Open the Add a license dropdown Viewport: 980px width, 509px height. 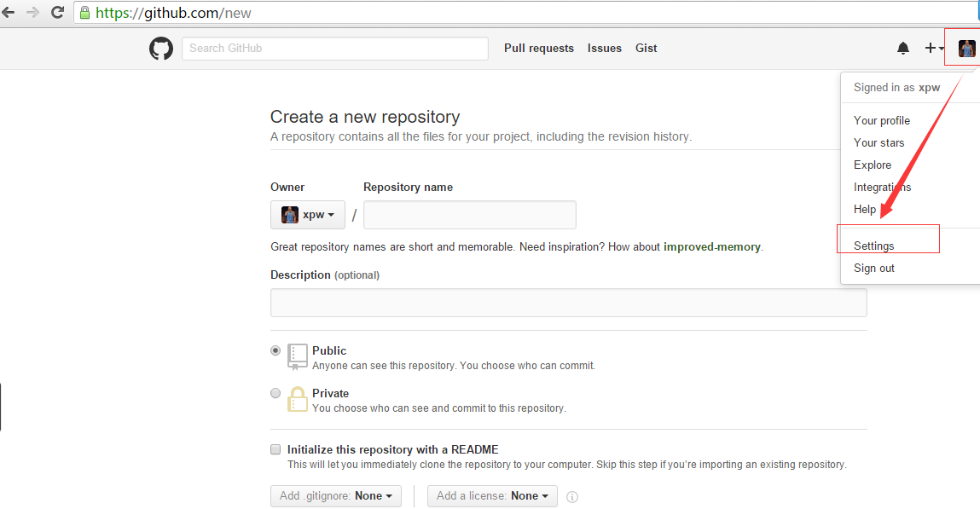click(492, 496)
